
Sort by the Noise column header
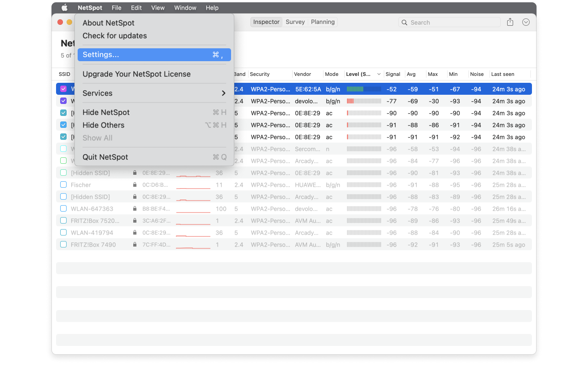coord(477,74)
